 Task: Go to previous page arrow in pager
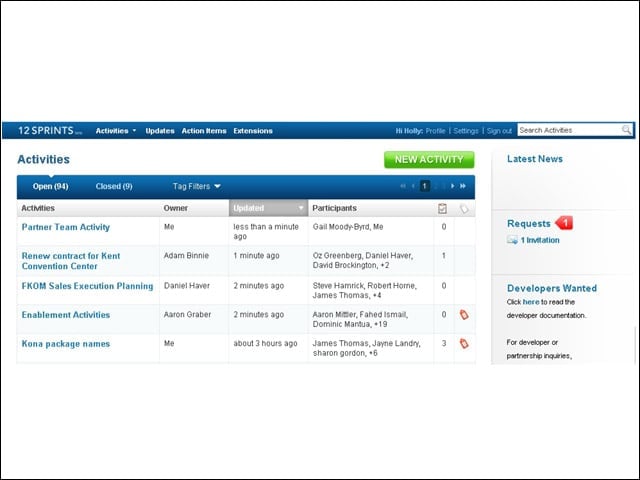tap(413, 186)
